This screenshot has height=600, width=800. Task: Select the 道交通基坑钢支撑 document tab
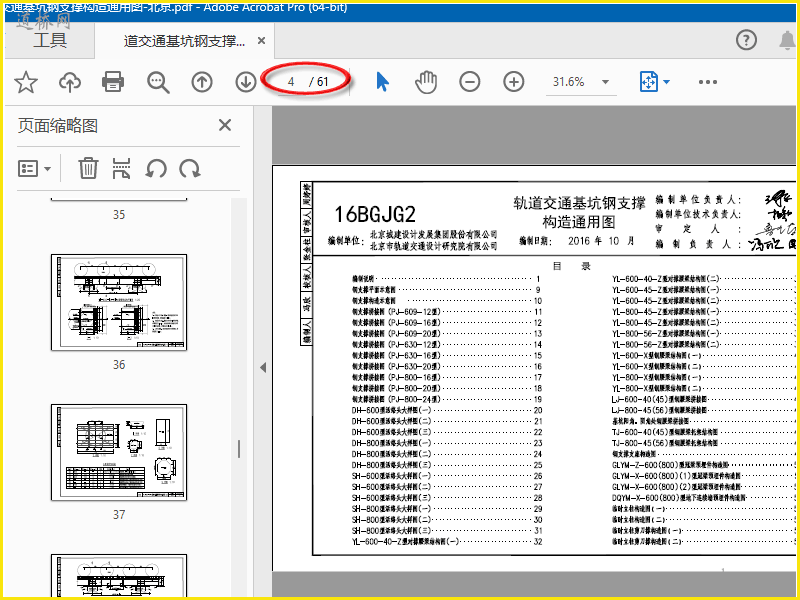pyautogui.click(x=185, y=41)
